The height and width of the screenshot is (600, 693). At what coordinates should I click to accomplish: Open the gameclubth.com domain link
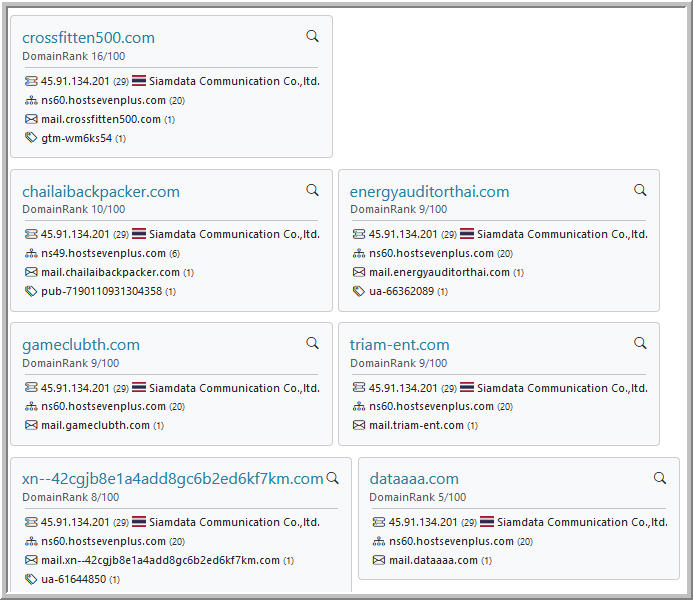81,345
